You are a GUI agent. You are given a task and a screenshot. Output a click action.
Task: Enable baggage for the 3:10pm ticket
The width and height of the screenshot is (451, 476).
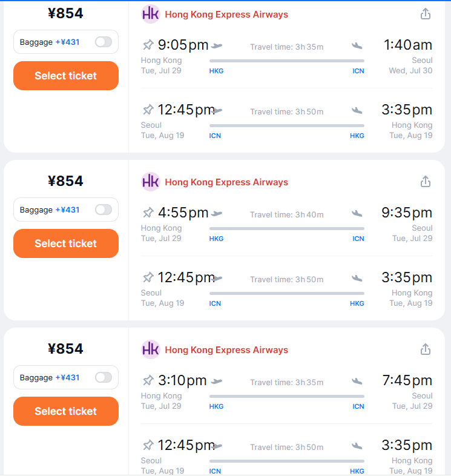[104, 377]
